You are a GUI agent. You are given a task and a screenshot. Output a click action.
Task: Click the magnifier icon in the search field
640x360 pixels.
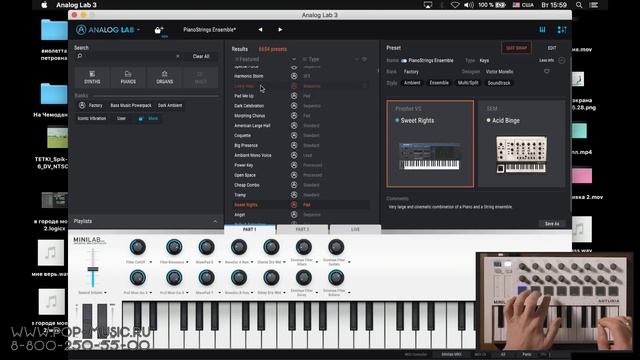coord(80,56)
